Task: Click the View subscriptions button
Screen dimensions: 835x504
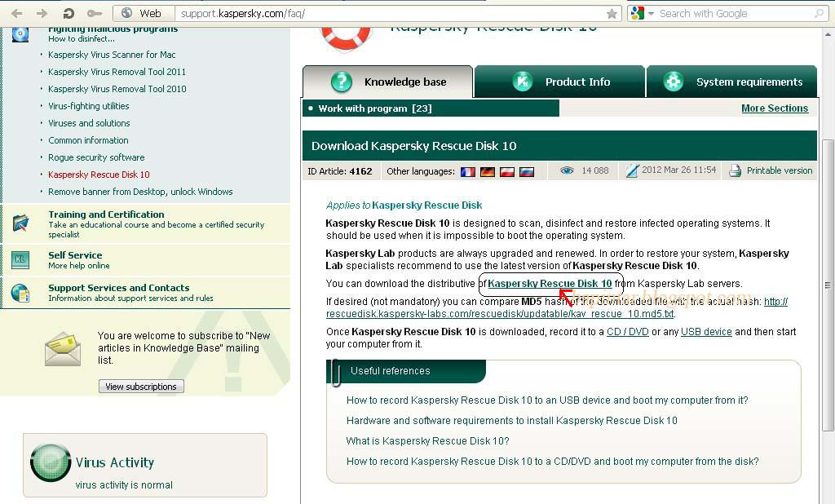Action: [x=141, y=387]
